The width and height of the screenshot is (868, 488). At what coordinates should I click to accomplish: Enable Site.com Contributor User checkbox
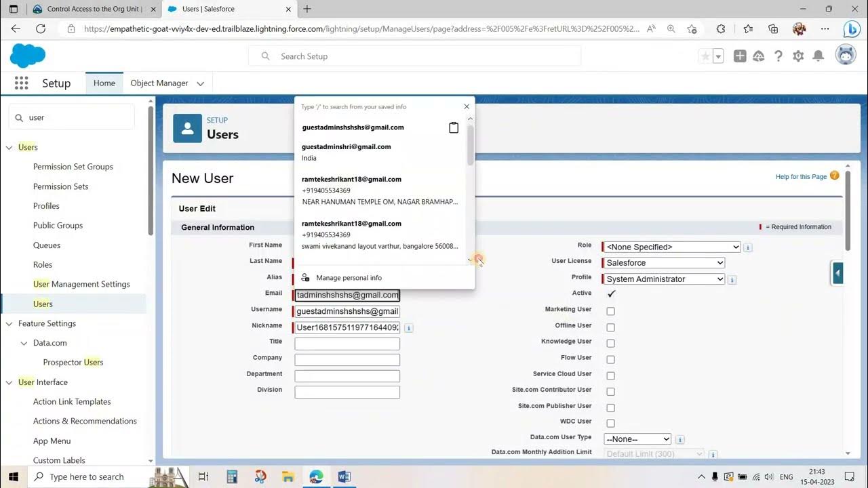click(x=610, y=392)
